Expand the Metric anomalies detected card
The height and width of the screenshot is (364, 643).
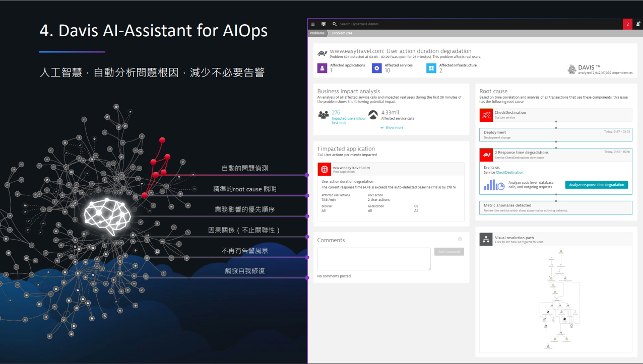555,208
